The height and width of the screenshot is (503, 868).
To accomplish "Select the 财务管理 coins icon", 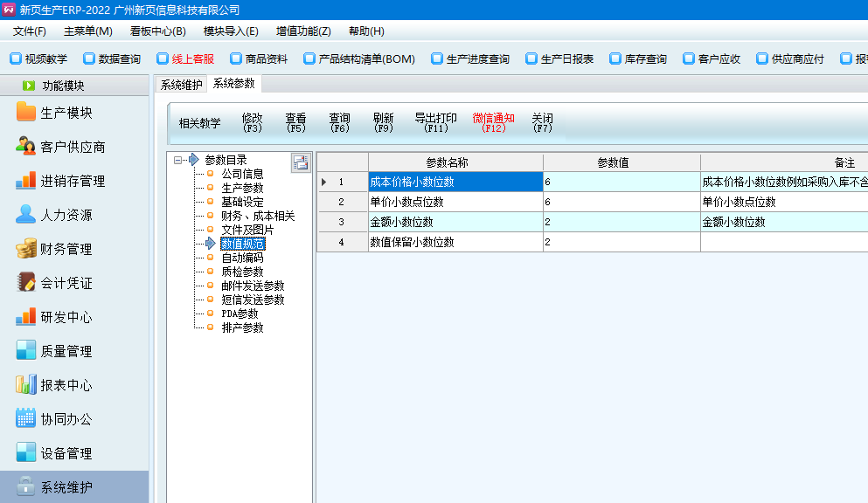I will [26, 249].
